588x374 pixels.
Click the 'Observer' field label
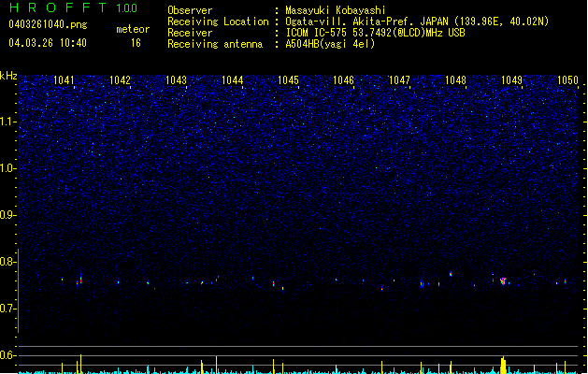coord(190,10)
